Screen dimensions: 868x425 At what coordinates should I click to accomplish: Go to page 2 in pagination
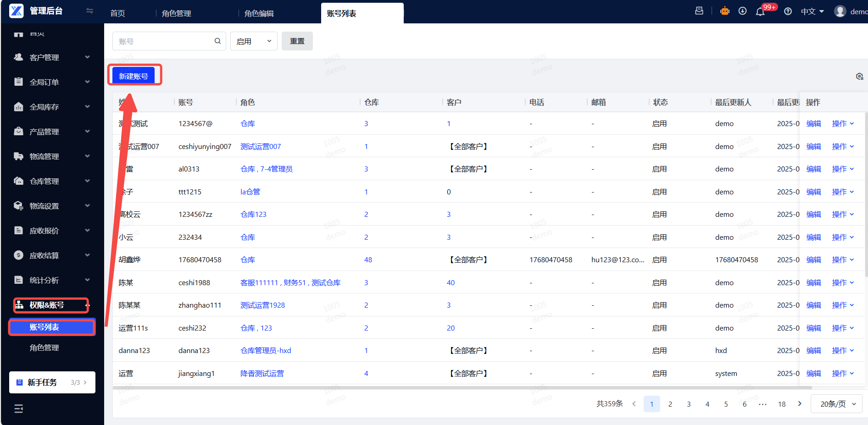point(670,404)
